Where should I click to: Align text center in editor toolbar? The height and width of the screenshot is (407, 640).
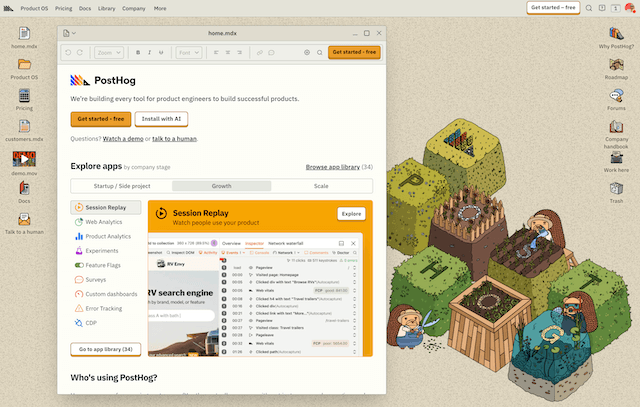pos(228,52)
